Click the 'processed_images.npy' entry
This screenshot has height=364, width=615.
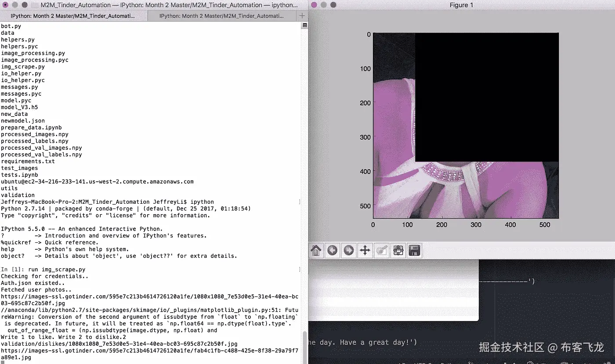click(x=35, y=134)
